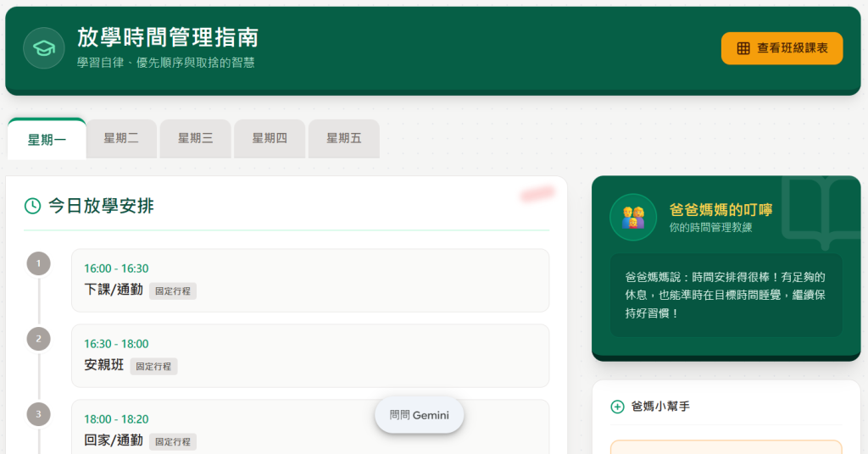Click the 固定行程 tag on 下課/通勤
The height and width of the screenshot is (454, 868).
173,291
